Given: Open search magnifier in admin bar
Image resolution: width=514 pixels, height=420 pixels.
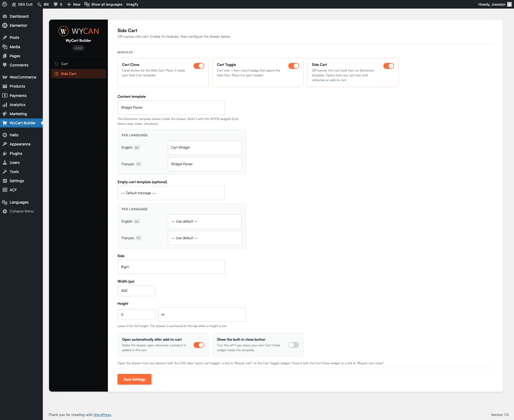Looking at the screenshot, I should [39, 4].
